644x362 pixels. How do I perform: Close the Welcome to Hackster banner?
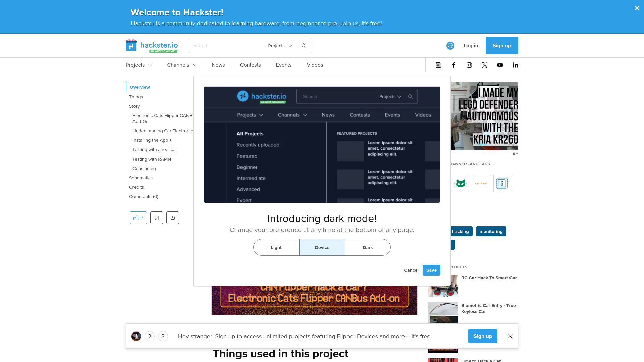637,8
